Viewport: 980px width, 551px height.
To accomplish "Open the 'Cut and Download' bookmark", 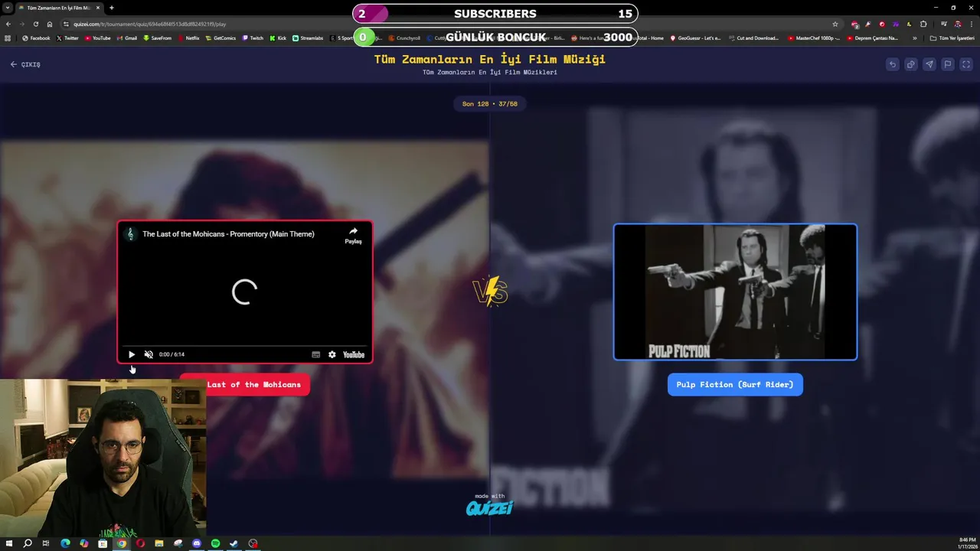I will [x=753, y=37].
